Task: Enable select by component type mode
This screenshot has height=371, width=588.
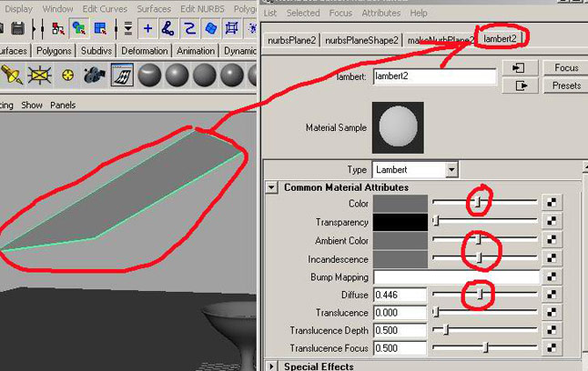Action: point(100,28)
